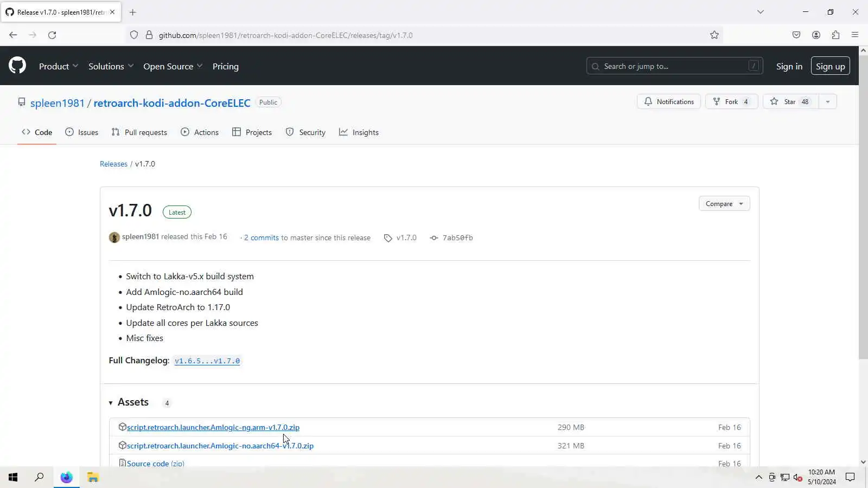List all tabs with chevron button
Image resolution: width=868 pixels, height=488 pixels.
[761, 12]
